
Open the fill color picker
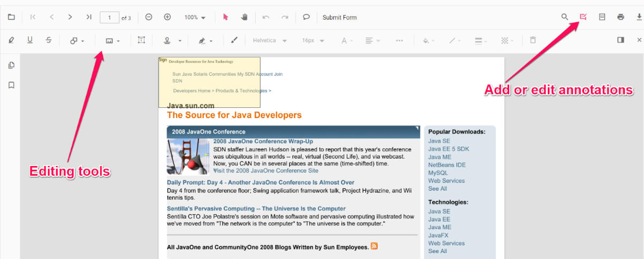point(428,41)
